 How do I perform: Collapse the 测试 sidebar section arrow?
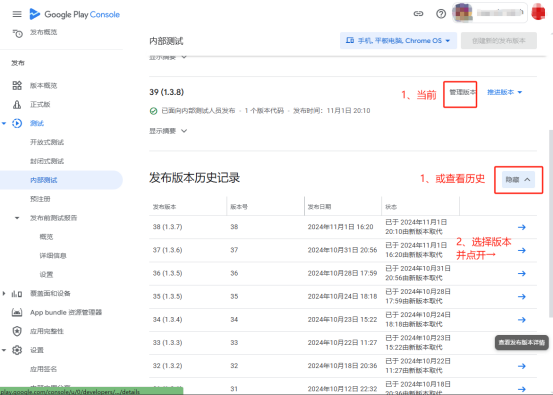pyautogui.click(x=4, y=123)
